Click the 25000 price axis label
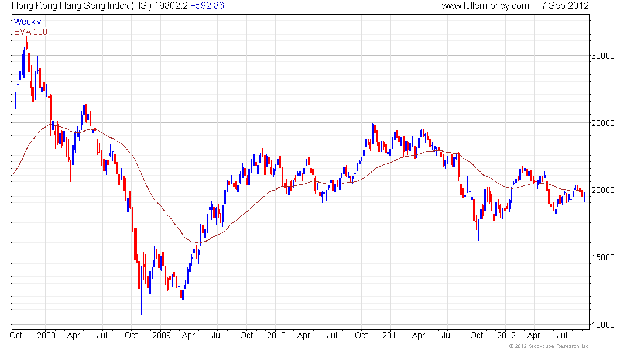This screenshot has width=644, height=351. pyautogui.click(x=602, y=123)
